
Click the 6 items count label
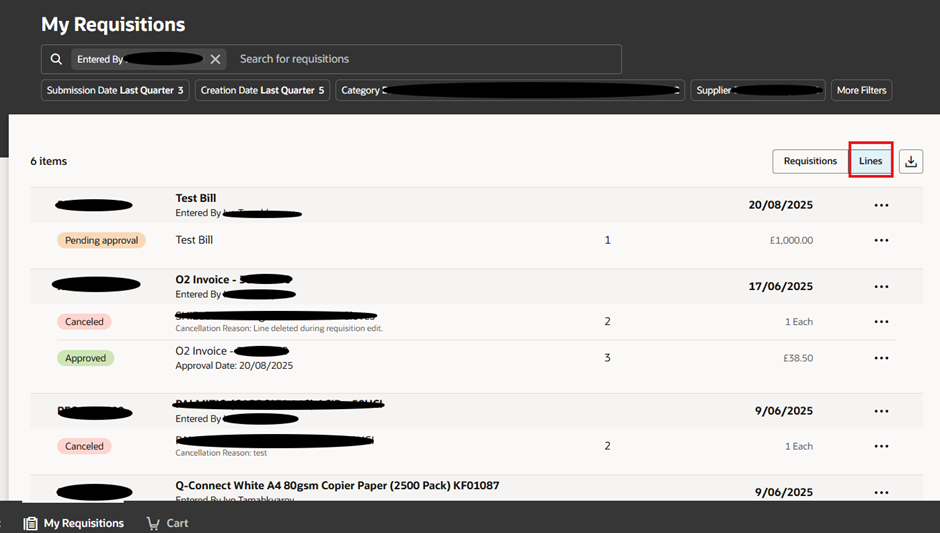tap(49, 161)
